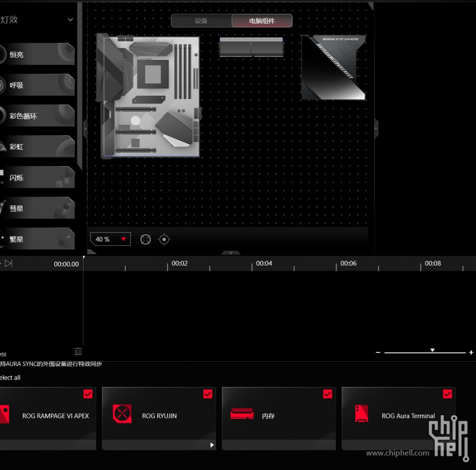Select the 彗星 comet effect
This screenshot has height=470, width=476.
(x=37, y=208)
